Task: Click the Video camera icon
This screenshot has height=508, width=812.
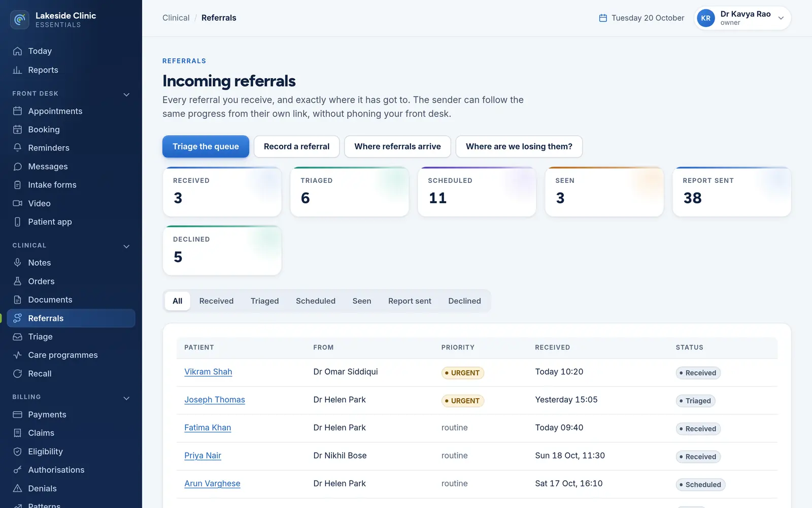Action: pos(17,203)
